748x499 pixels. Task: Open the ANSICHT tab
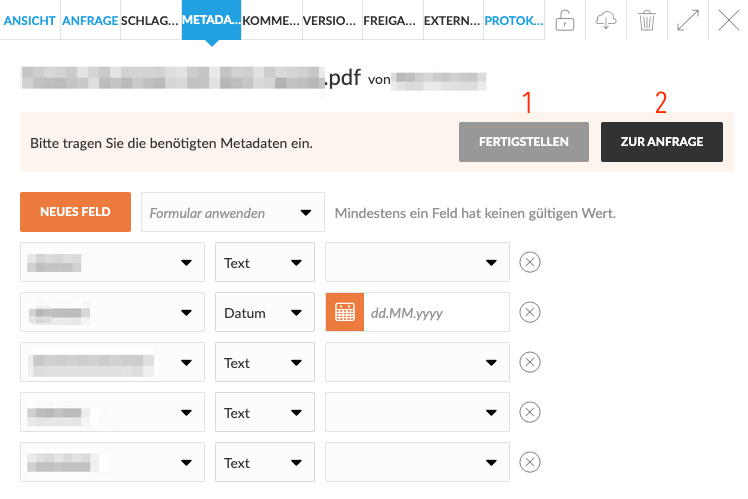(x=30, y=21)
